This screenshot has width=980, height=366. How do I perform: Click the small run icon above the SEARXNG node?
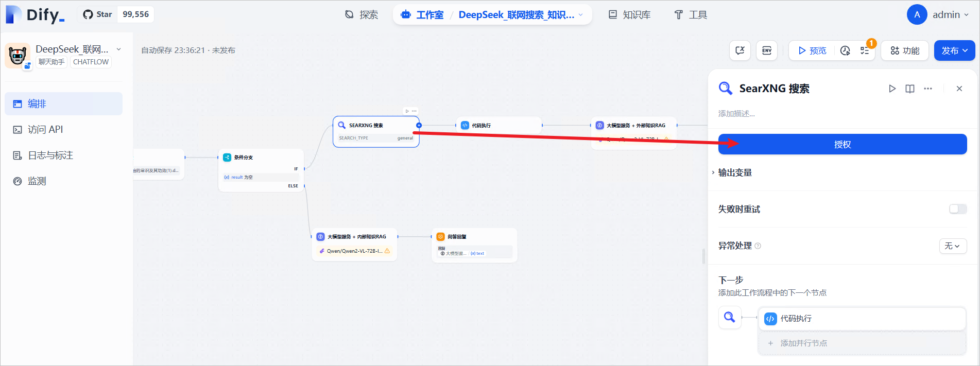tap(407, 111)
